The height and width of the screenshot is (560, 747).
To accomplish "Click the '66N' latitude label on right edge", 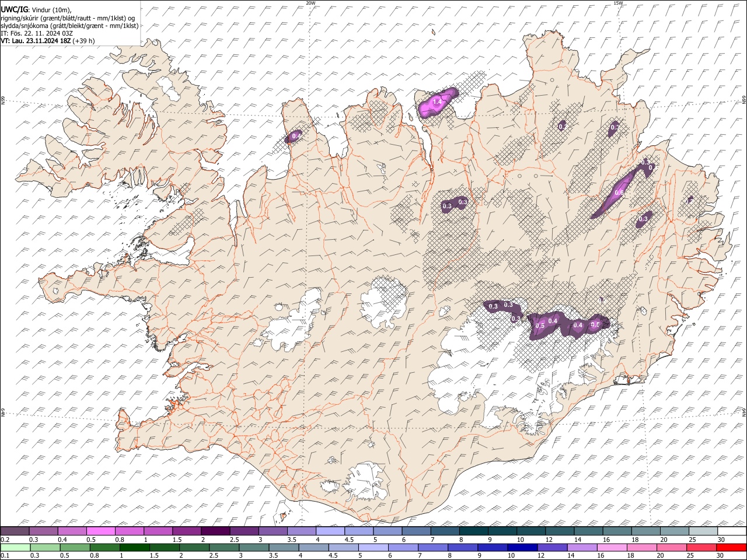I will (x=744, y=100).
